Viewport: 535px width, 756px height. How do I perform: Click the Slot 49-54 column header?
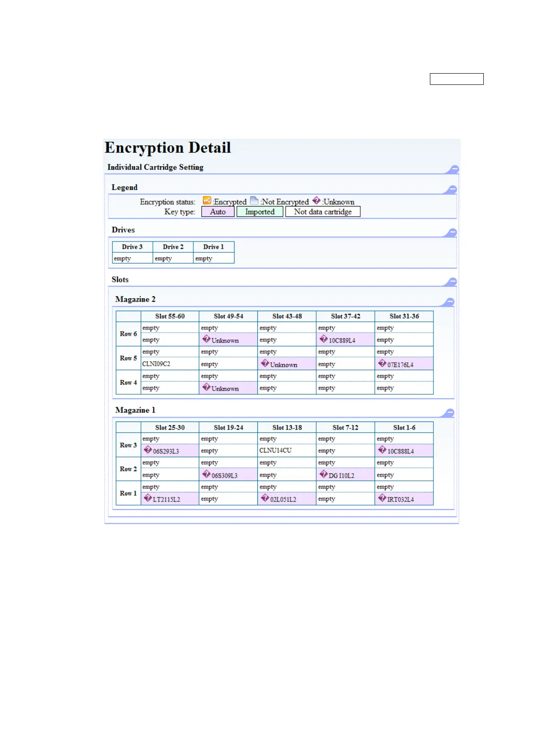(228, 316)
